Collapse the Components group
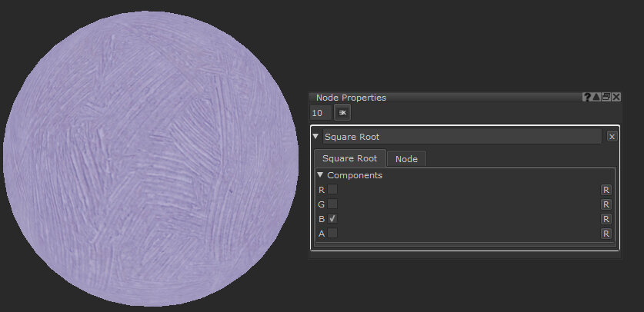644x312 pixels. (x=321, y=175)
